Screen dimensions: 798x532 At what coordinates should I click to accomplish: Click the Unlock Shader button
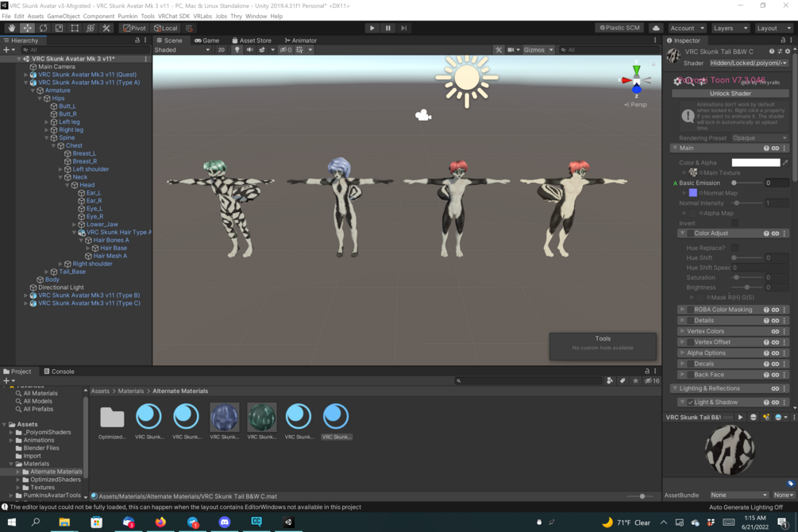coord(731,94)
